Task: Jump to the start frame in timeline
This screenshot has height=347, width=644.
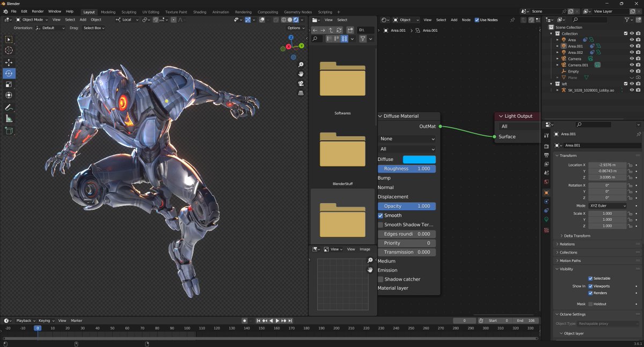Action: tap(258, 320)
